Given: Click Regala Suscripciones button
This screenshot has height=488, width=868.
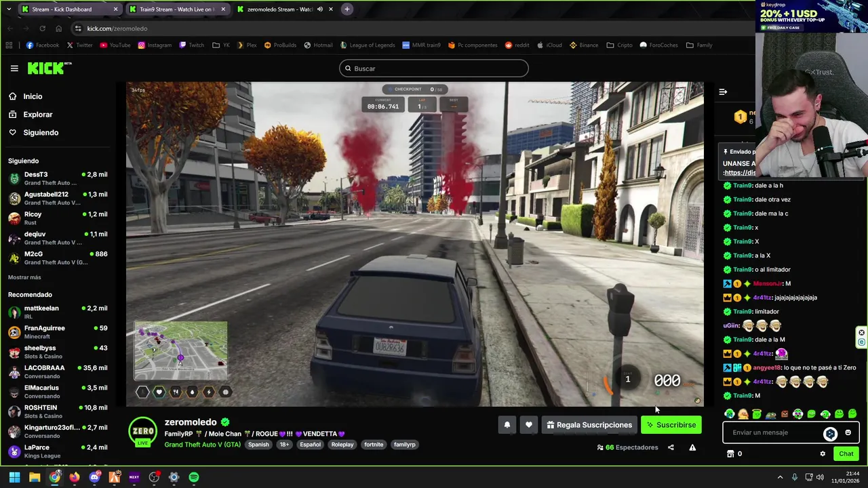Looking at the screenshot, I should click(x=589, y=425).
